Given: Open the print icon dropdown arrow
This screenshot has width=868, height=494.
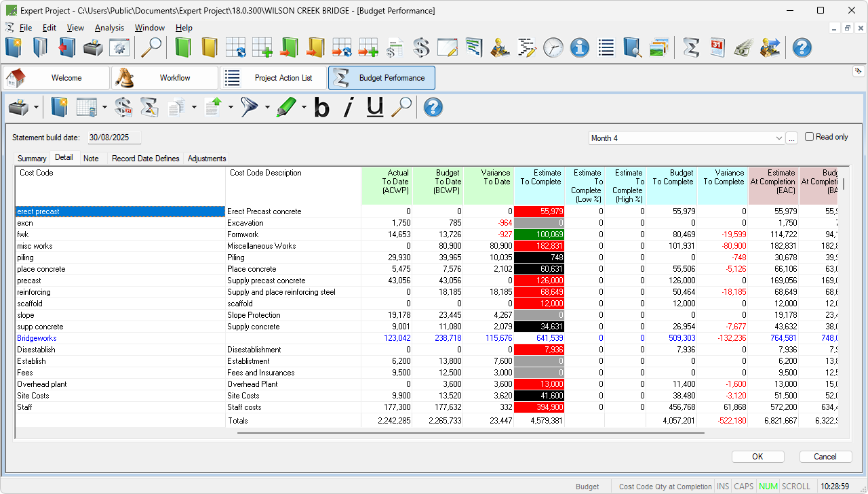Looking at the screenshot, I should point(36,107).
